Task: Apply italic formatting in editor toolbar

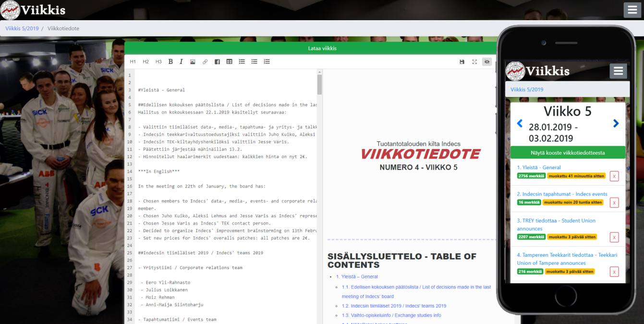Action: [x=181, y=62]
